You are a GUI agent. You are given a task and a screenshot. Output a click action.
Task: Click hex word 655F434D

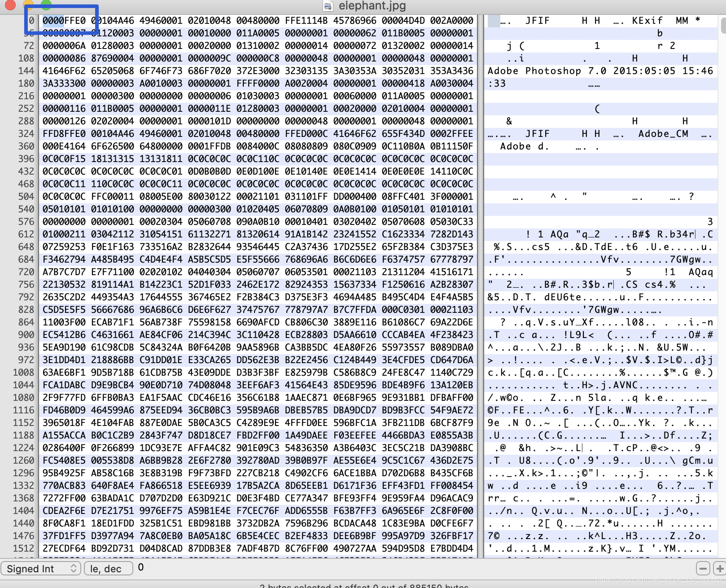click(x=403, y=134)
